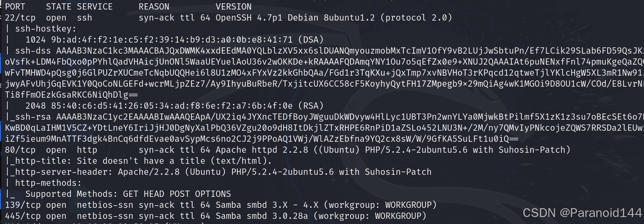Click the 445/tcp port entry
644x224 pixels.
pos(23,216)
